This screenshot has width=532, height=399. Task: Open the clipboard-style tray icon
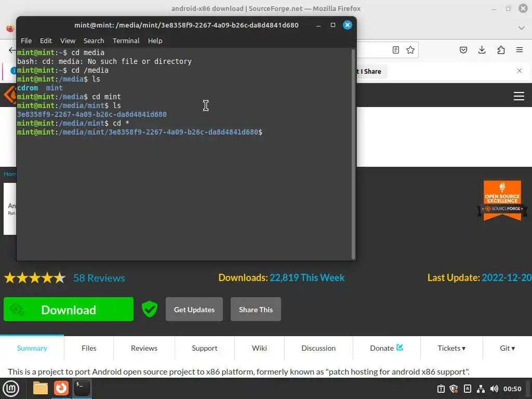point(441,389)
